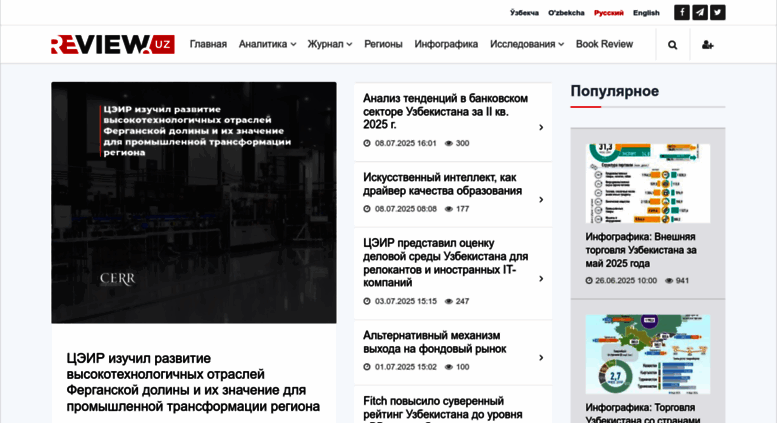This screenshot has height=423, width=777.
Task: Click arrow beside фондовый рынок article
Action: click(x=541, y=358)
